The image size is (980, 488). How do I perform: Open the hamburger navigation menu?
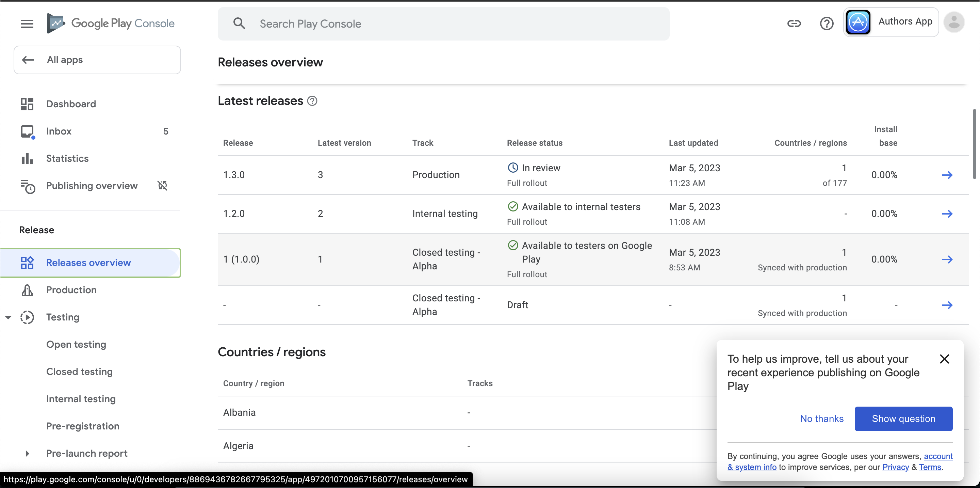coord(27,23)
